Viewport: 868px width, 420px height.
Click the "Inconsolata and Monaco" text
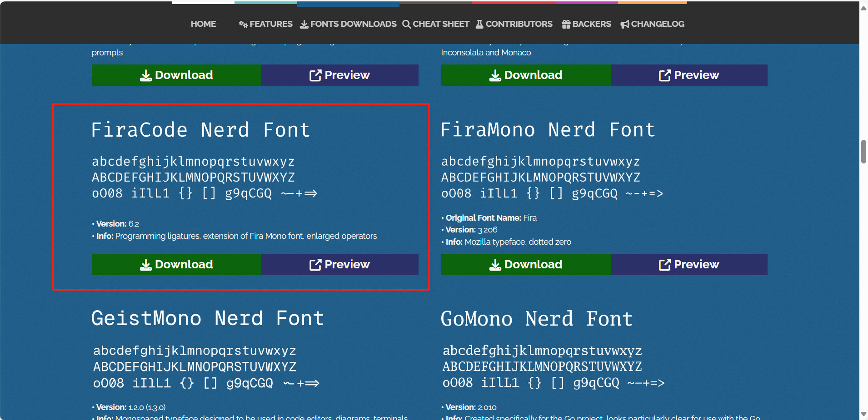(x=486, y=53)
